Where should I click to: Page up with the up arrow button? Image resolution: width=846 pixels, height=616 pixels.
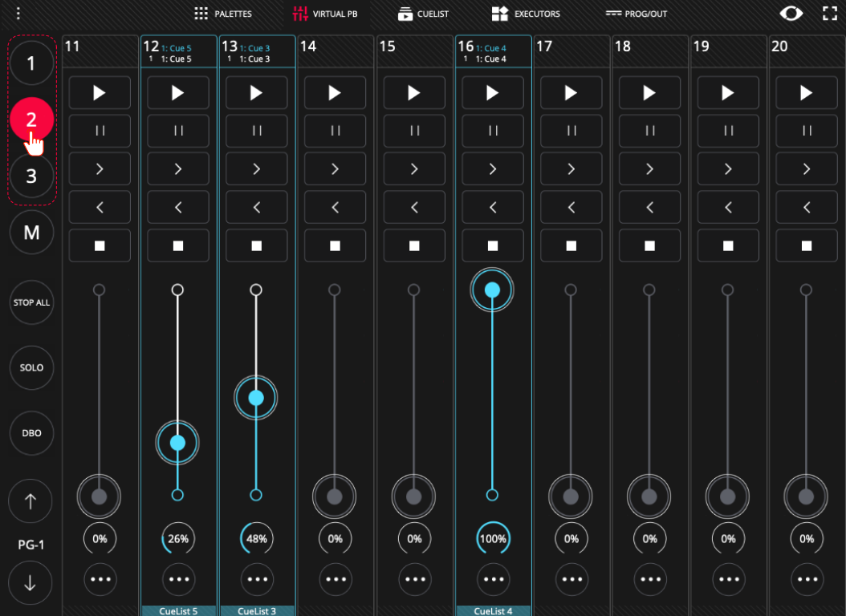pos(31,501)
